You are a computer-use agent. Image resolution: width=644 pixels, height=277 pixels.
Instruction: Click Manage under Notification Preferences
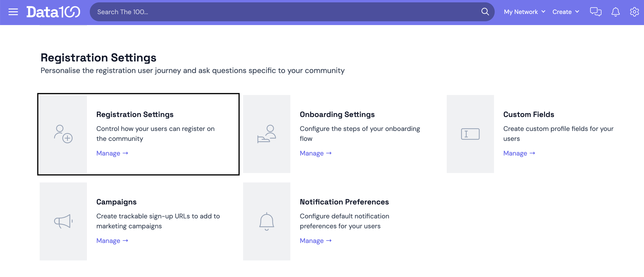(x=315, y=241)
